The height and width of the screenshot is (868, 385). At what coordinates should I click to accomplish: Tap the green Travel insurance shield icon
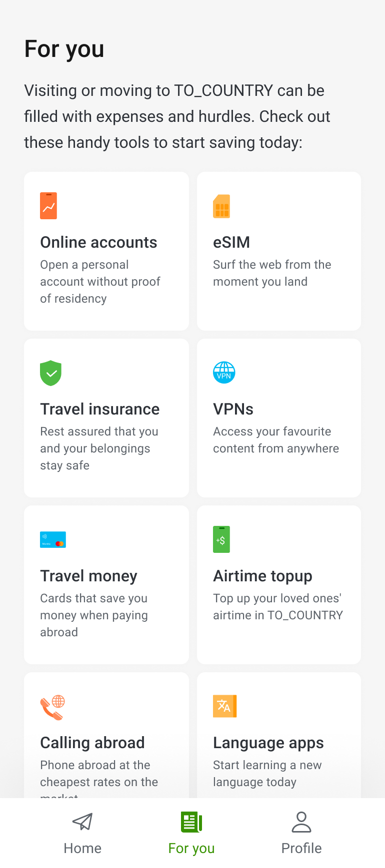(50, 373)
